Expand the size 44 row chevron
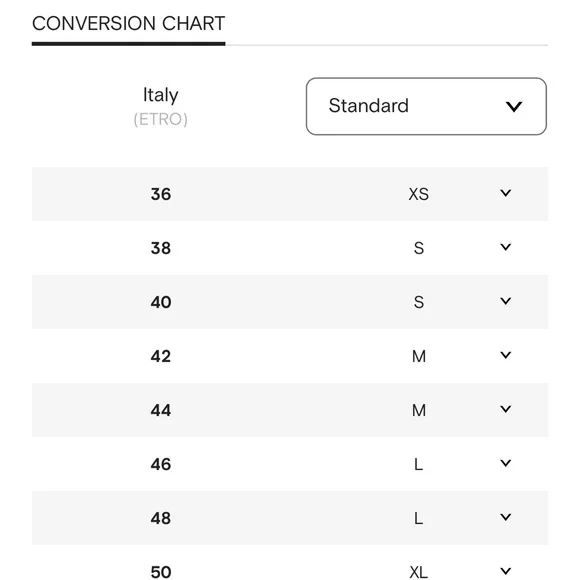Image resolution: width=580 pixels, height=580 pixels. point(505,409)
